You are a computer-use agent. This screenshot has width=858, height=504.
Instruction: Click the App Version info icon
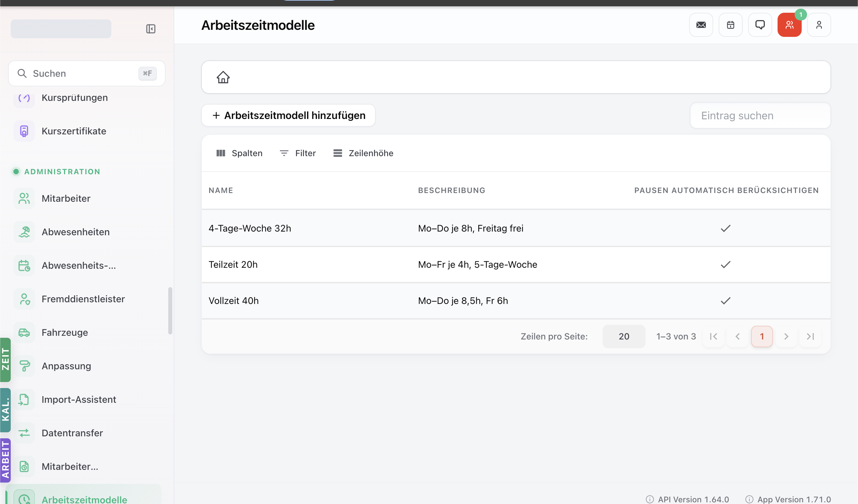click(x=749, y=499)
